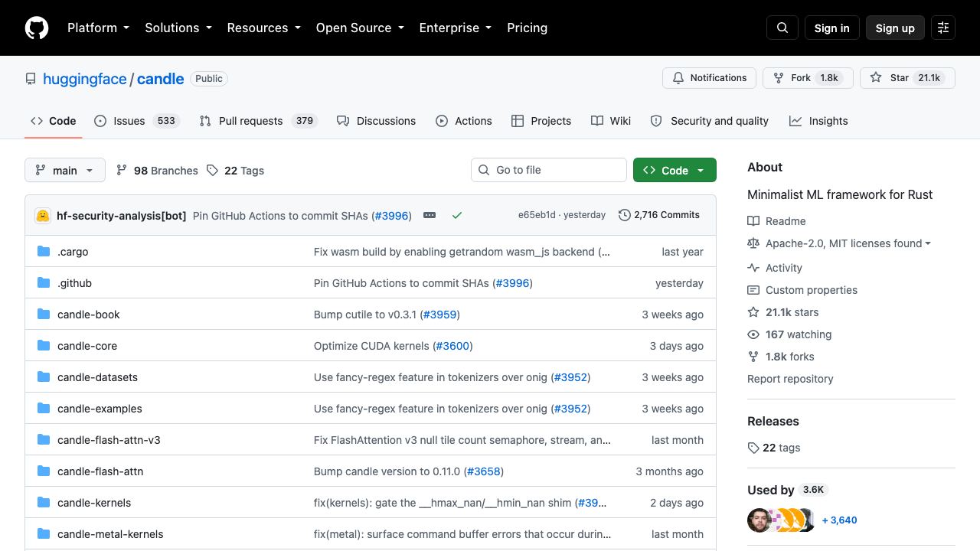
Task: Open the Wiki tab
Action: 611,121
